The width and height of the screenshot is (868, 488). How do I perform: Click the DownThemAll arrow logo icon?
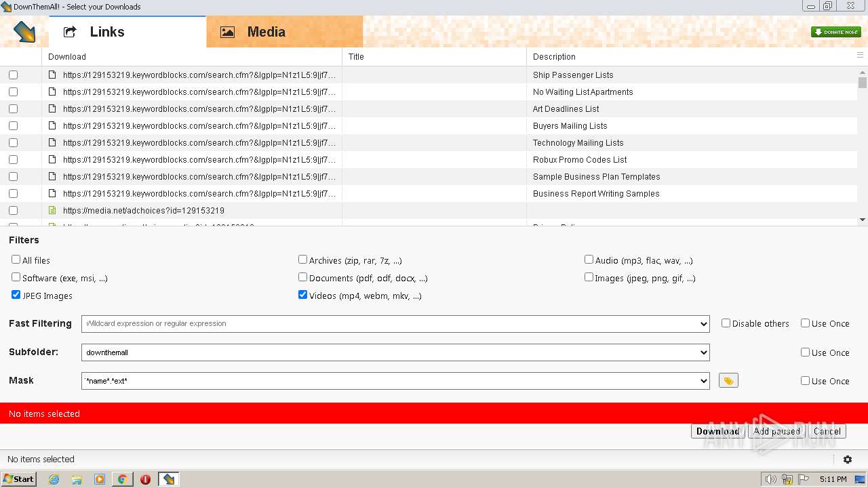coord(24,32)
